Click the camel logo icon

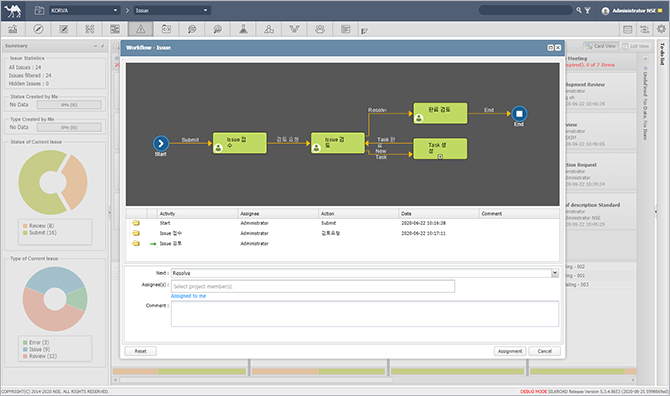[x=13, y=11]
